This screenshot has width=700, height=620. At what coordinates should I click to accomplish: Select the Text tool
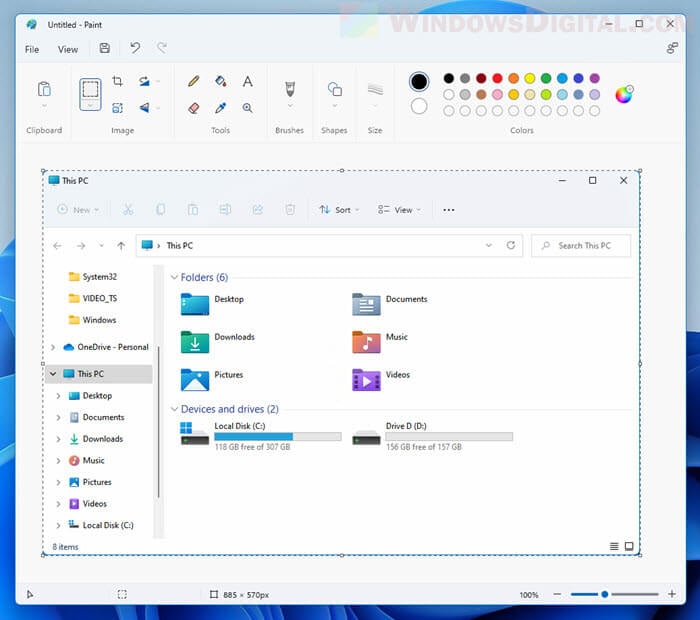click(247, 81)
